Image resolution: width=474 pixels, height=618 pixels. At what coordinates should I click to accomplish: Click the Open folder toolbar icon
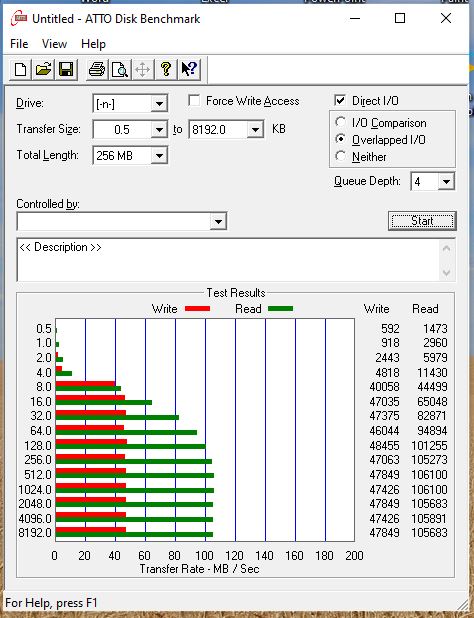point(43,70)
